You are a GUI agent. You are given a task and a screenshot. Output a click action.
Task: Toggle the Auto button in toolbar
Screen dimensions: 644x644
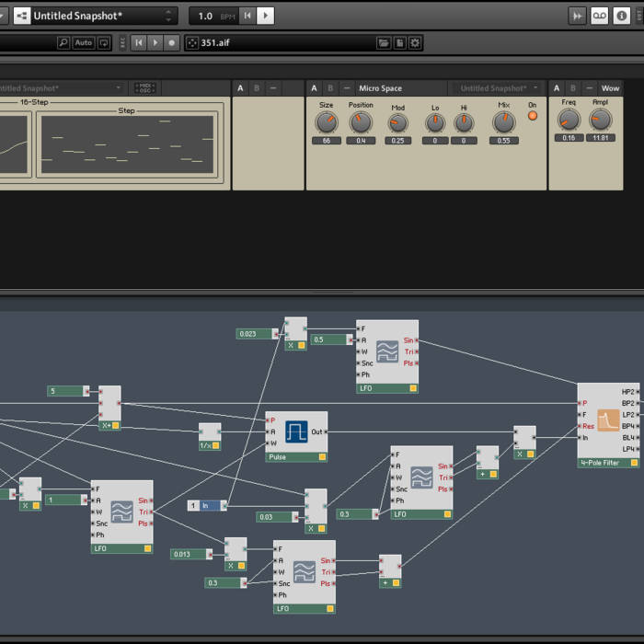point(84,42)
